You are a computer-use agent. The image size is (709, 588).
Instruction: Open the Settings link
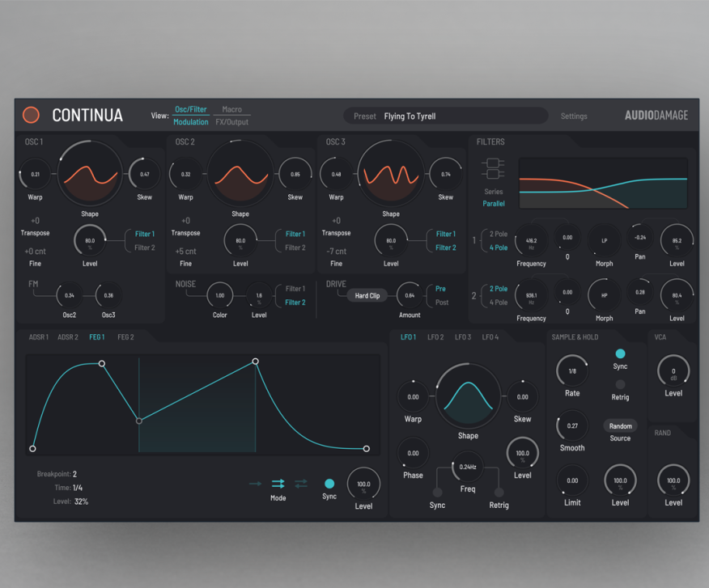[x=574, y=116]
